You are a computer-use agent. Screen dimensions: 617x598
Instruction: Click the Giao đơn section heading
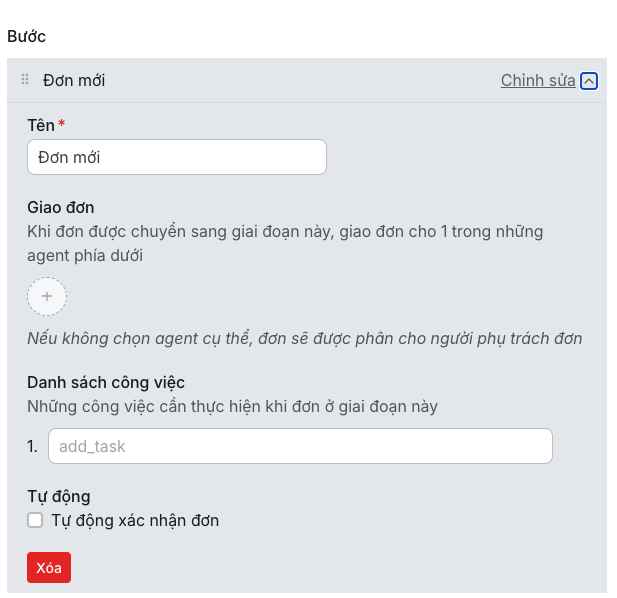coord(60,207)
